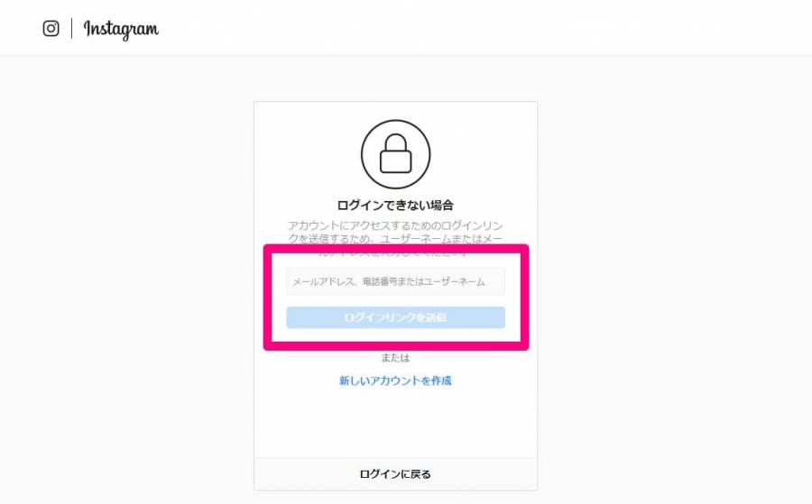Select the gray instruction paragraph under the heading
The image size is (812, 504).
click(x=395, y=239)
